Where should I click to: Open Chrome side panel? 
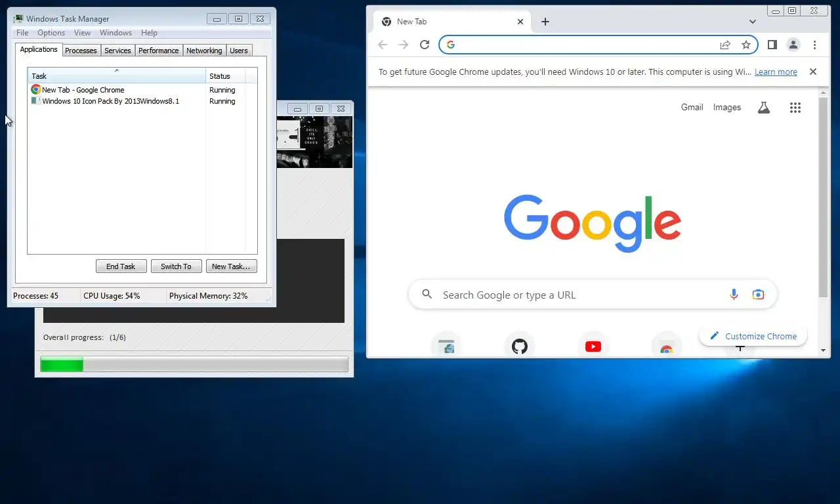point(772,45)
